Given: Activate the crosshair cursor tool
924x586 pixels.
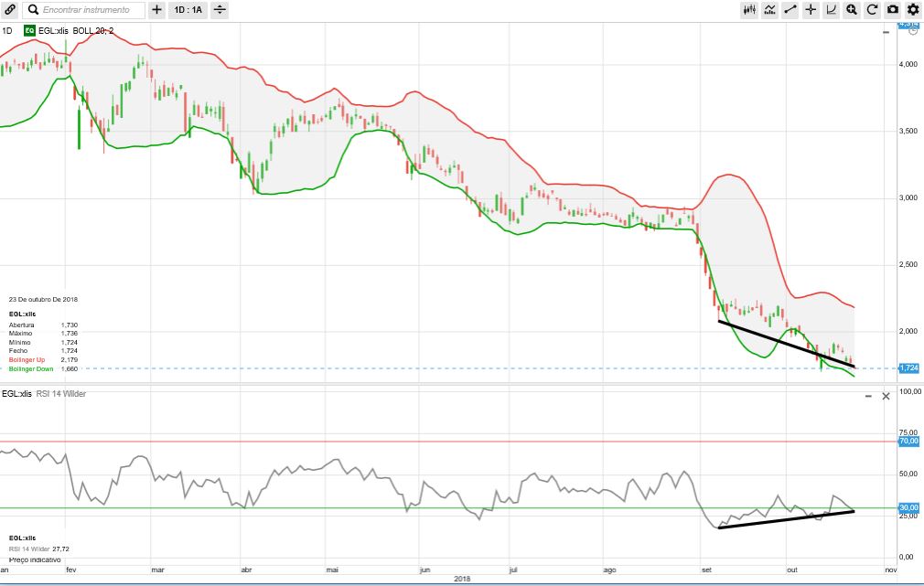Looking at the screenshot, I should click(x=811, y=10).
